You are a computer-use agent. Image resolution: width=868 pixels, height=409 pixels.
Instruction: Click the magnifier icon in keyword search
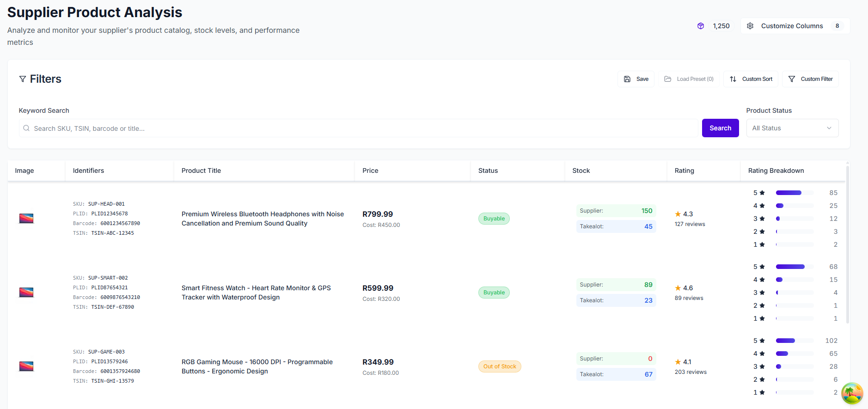pyautogui.click(x=26, y=128)
